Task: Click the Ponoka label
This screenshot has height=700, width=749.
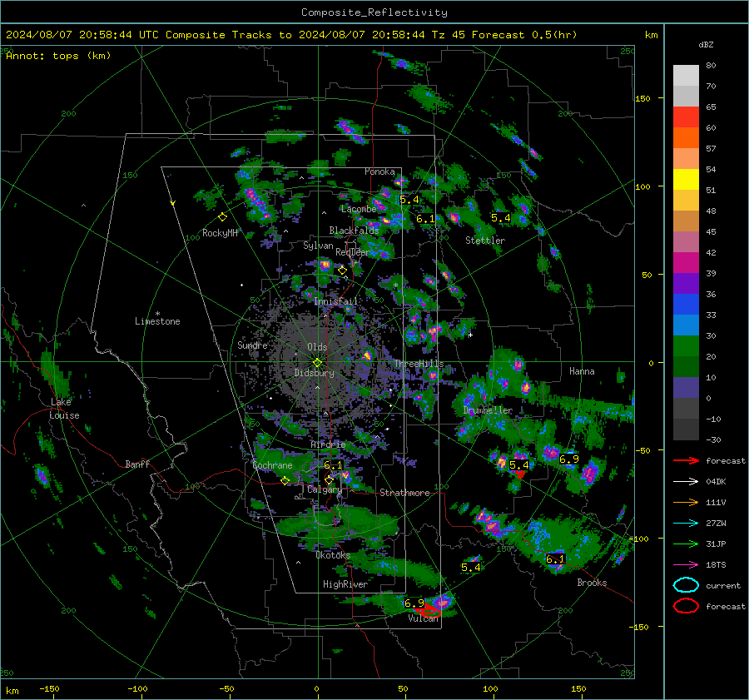Action: click(x=379, y=171)
